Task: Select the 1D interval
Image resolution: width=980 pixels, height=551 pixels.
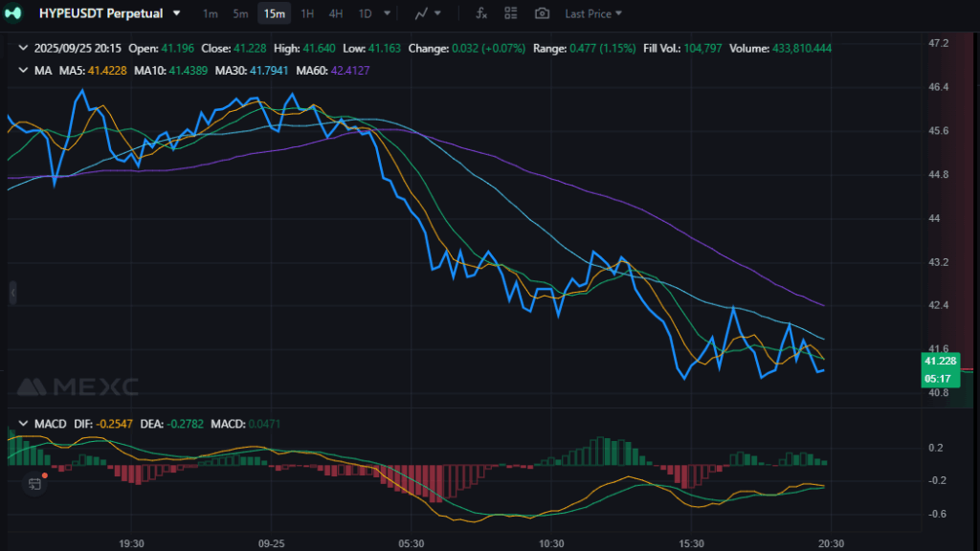Action: pos(365,13)
